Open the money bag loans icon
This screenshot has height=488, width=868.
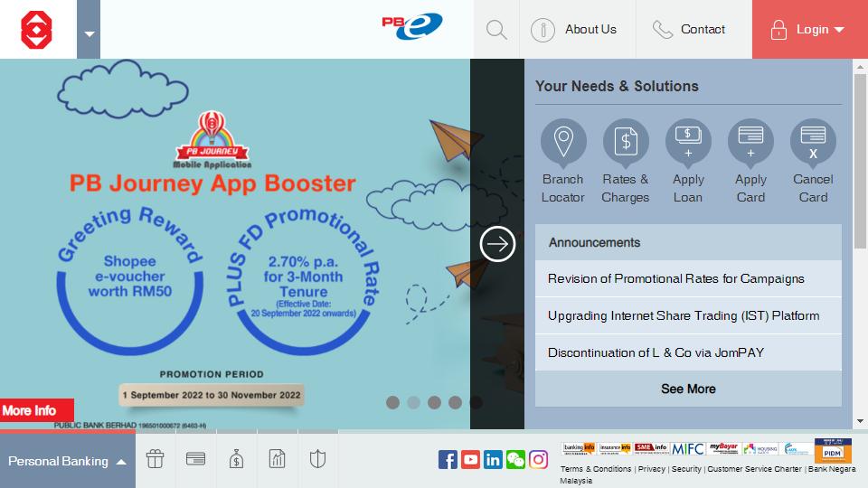pos(236,459)
